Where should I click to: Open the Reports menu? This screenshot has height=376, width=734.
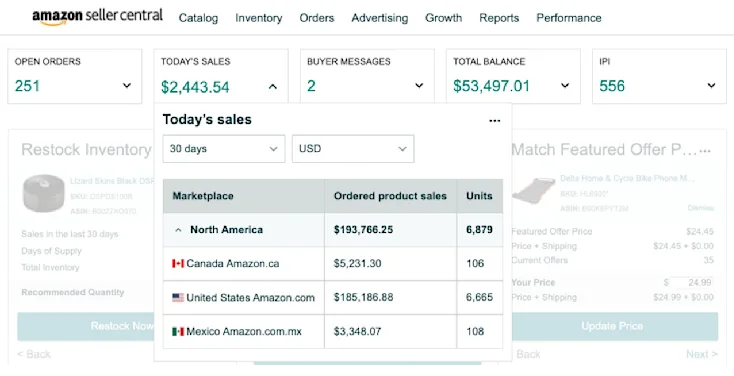pyautogui.click(x=499, y=18)
